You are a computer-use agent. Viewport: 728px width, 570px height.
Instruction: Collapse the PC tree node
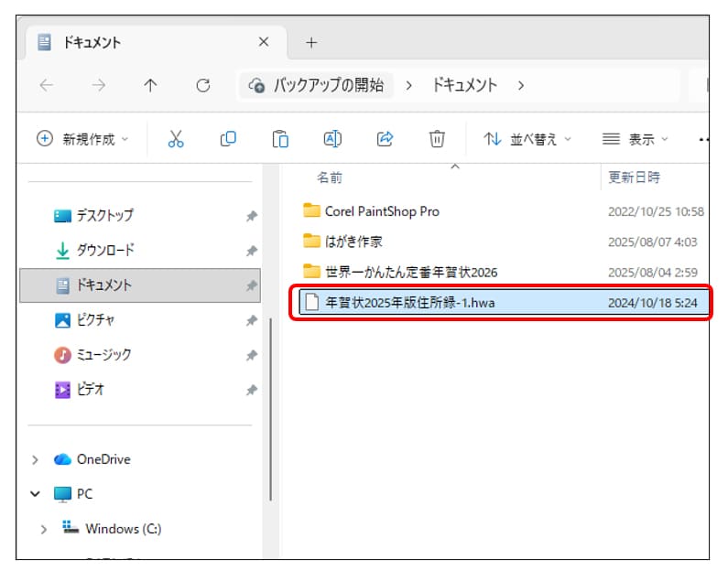(36, 494)
